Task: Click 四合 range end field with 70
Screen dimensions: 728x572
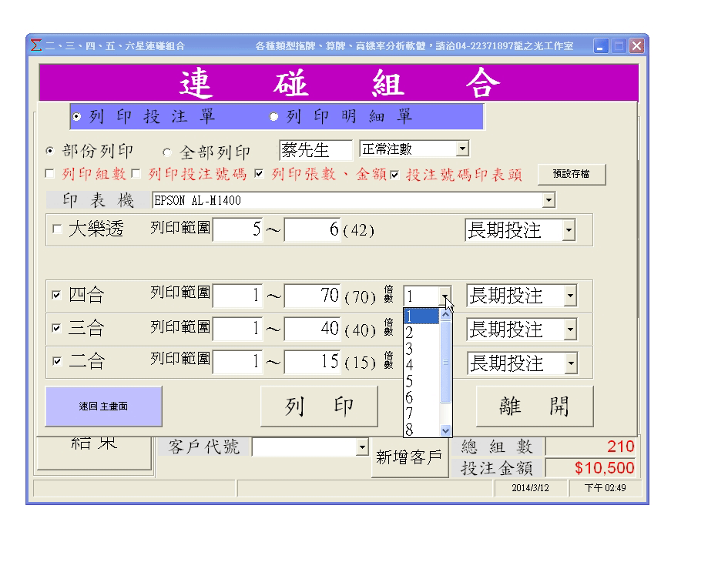Action: (312, 296)
